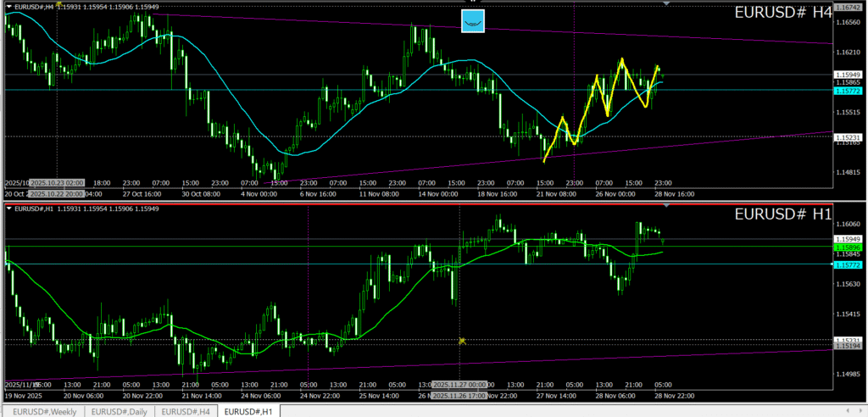868x417 pixels.
Task: Click the cyan 1.15772 price label on H1
Action: pos(848,264)
